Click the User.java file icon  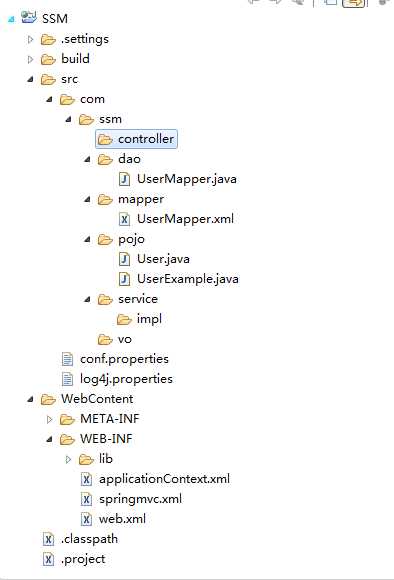(124, 259)
